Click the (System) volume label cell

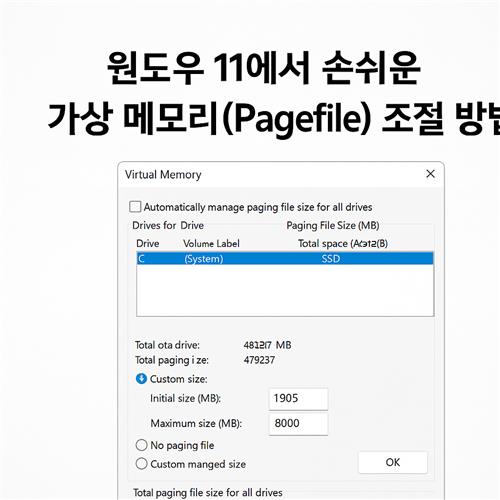204,259
